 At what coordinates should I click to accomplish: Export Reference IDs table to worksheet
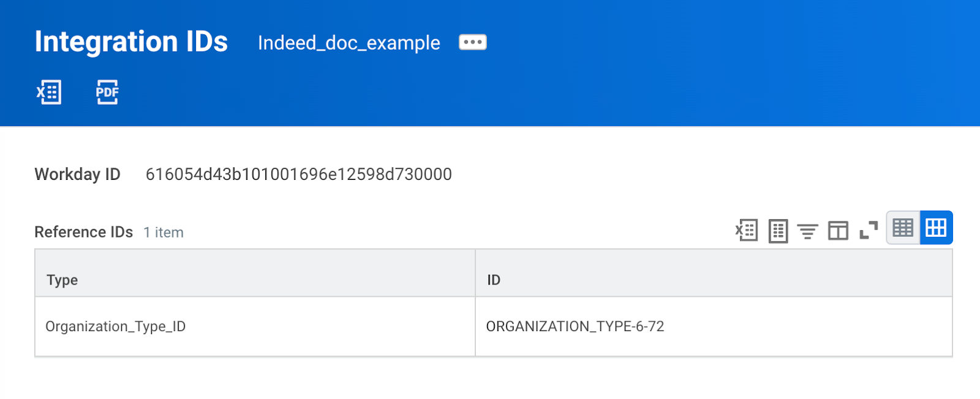(x=778, y=231)
